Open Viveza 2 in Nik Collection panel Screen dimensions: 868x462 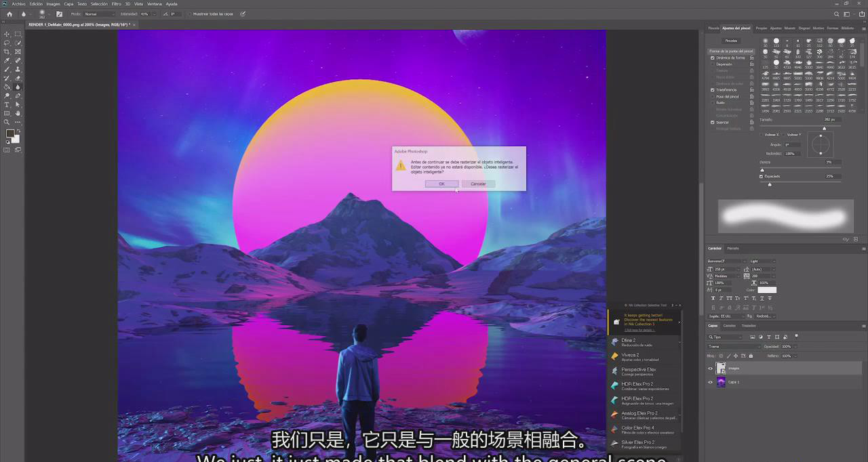point(629,355)
